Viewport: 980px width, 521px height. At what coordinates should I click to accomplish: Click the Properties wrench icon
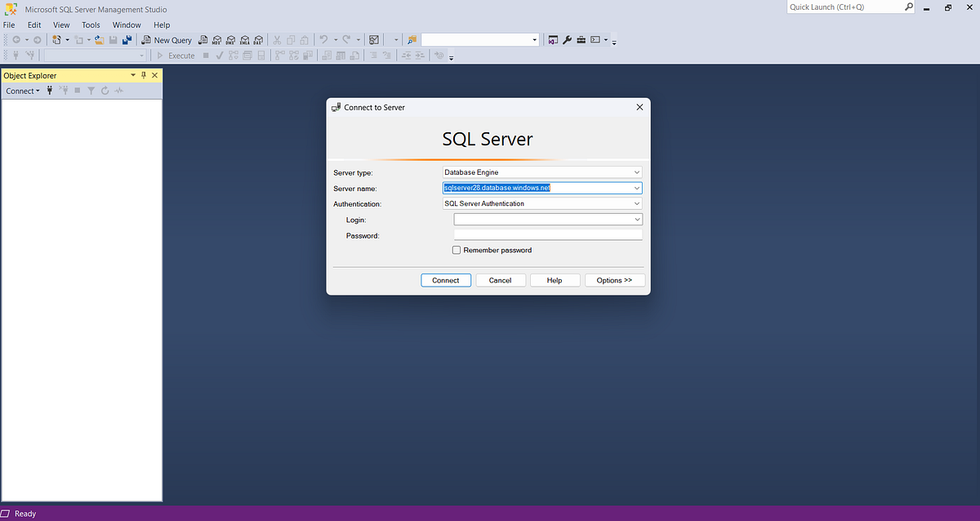click(x=567, y=40)
